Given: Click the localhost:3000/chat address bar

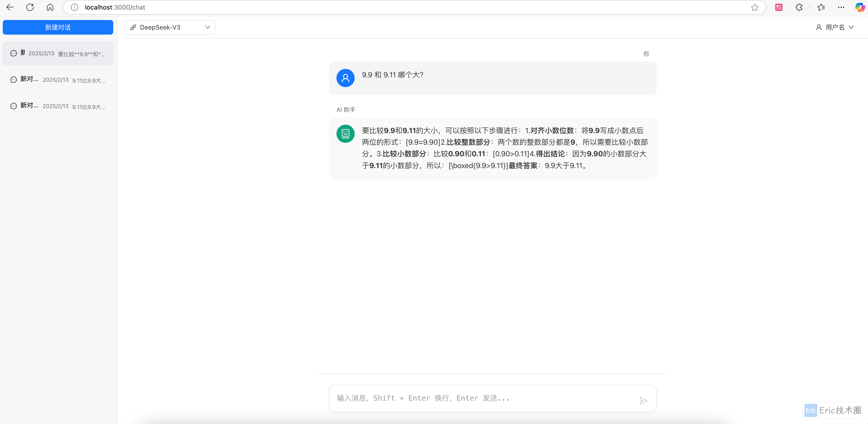Looking at the screenshot, I should [414, 8].
